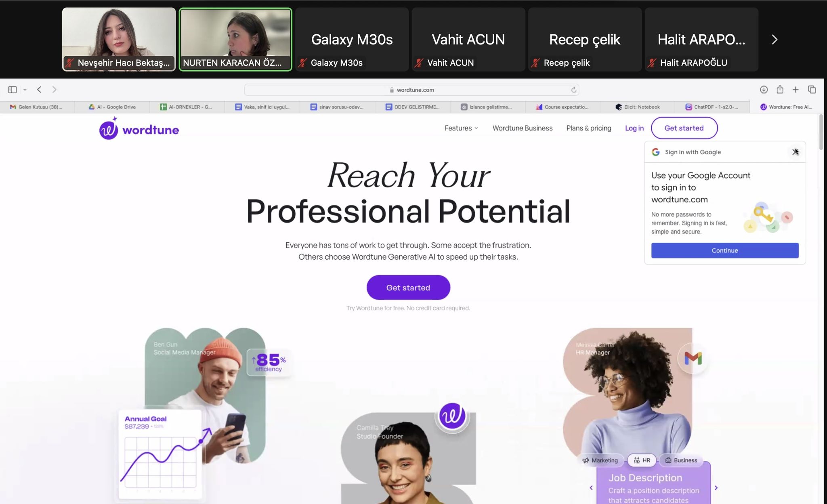Click the Wordtune logo
The height and width of the screenshot is (504, 827).
point(139,129)
